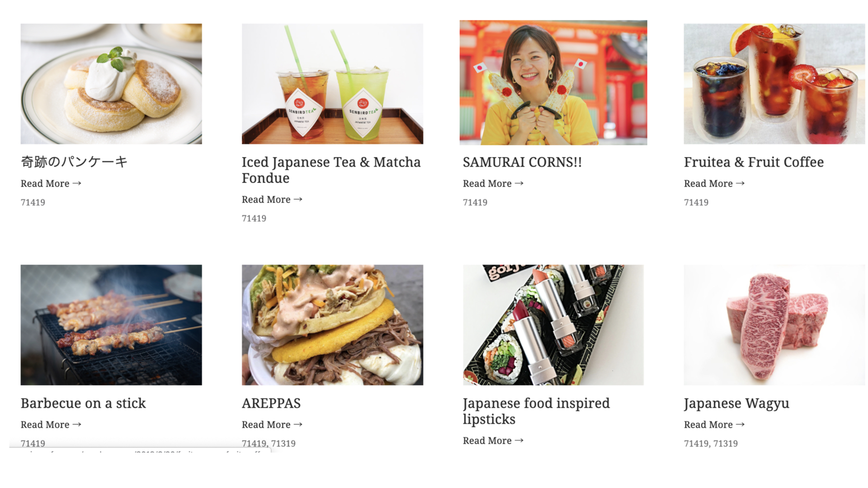Select the grilled skewers barbecue image
Image resolution: width=868 pixels, height=488 pixels.
tap(111, 325)
